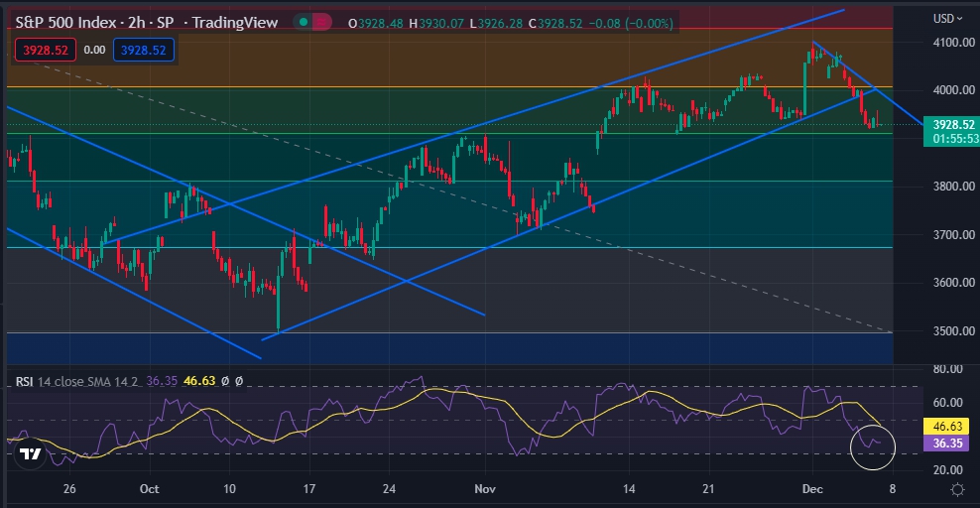
Task: Click the green market status dot
Action: [x=304, y=23]
